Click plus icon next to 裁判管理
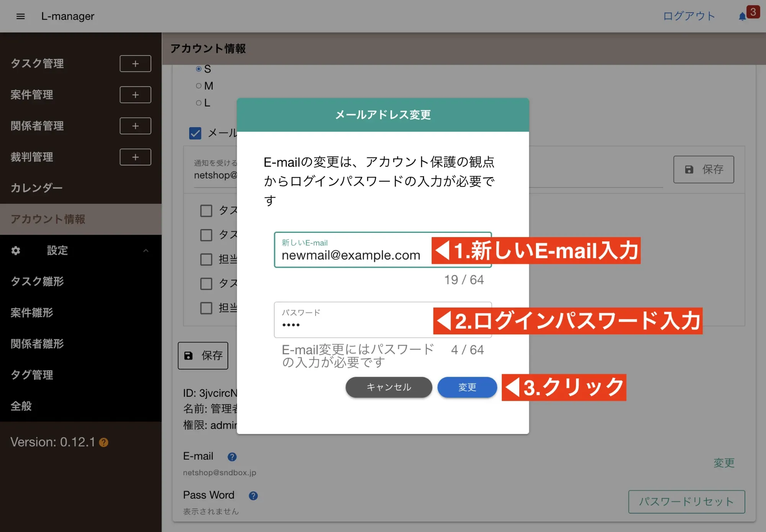The width and height of the screenshot is (766, 532). [x=135, y=157]
